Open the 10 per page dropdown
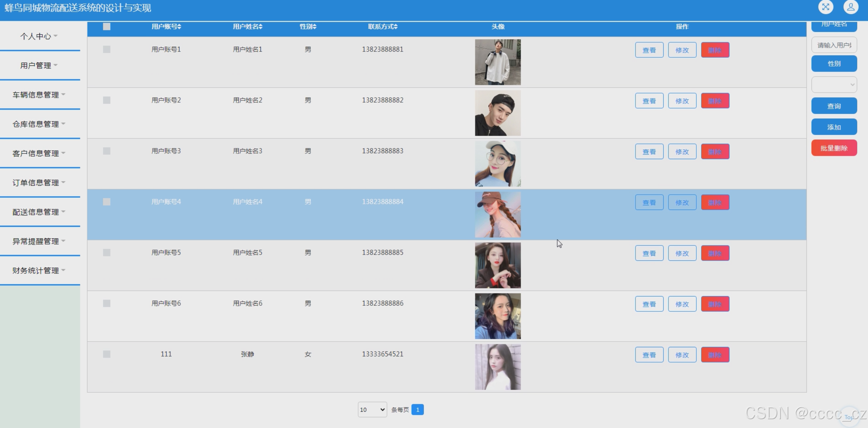This screenshot has width=868, height=428. click(372, 410)
